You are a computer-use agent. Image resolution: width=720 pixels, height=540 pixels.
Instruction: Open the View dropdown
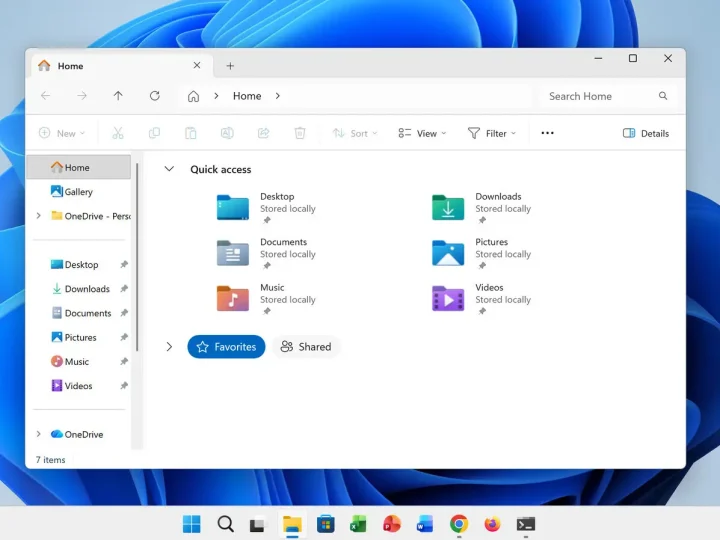pyautogui.click(x=422, y=133)
